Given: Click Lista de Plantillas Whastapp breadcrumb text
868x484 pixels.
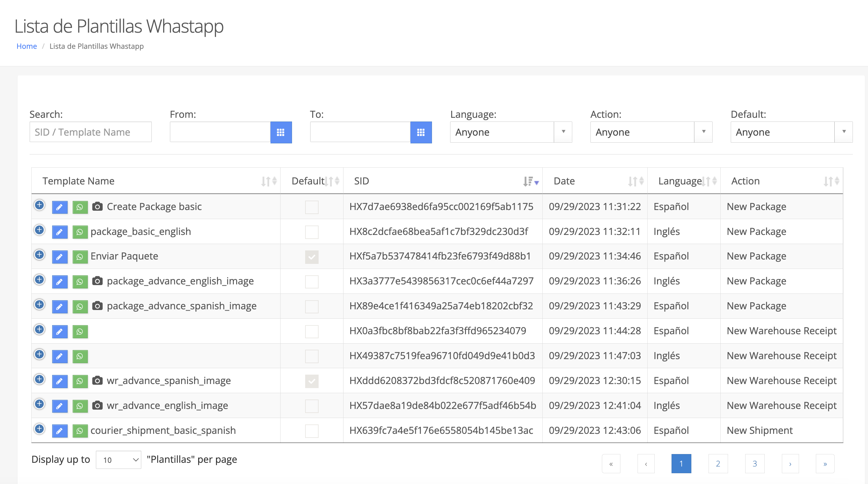Looking at the screenshot, I should (97, 46).
